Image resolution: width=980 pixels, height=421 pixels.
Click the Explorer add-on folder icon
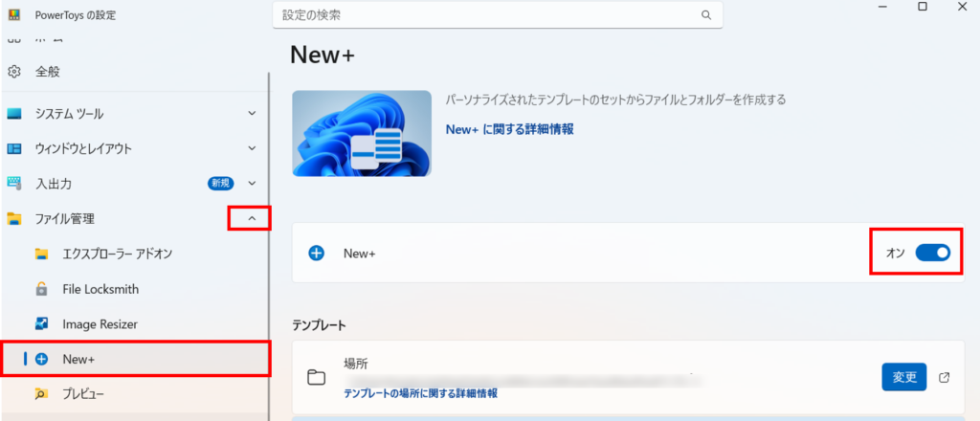[x=41, y=254]
